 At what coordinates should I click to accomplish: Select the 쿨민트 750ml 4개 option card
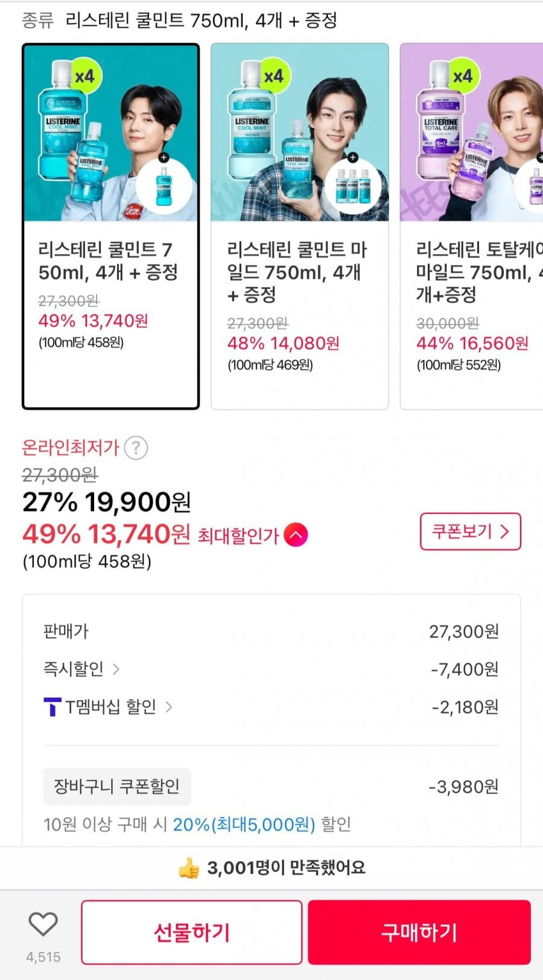[x=110, y=314]
